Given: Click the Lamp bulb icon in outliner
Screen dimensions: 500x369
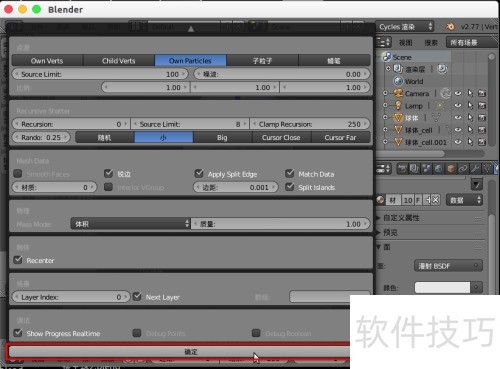Looking at the screenshot, I should tap(398, 105).
